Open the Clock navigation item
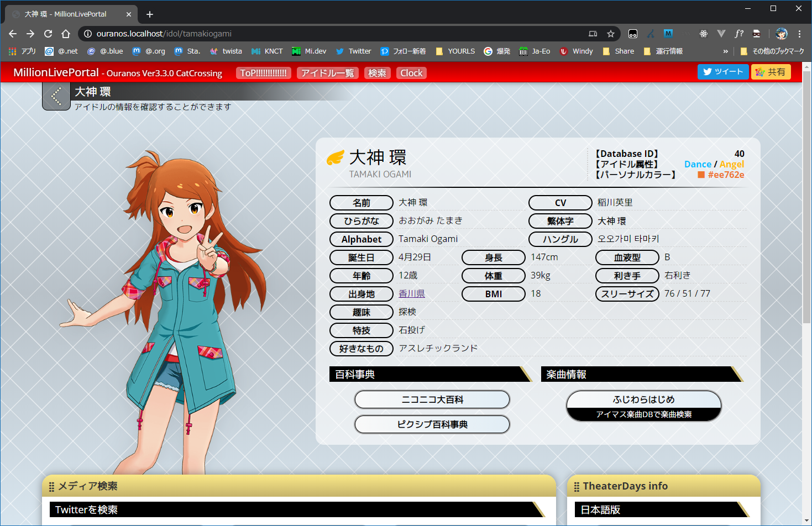812x526 pixels. 411,73
